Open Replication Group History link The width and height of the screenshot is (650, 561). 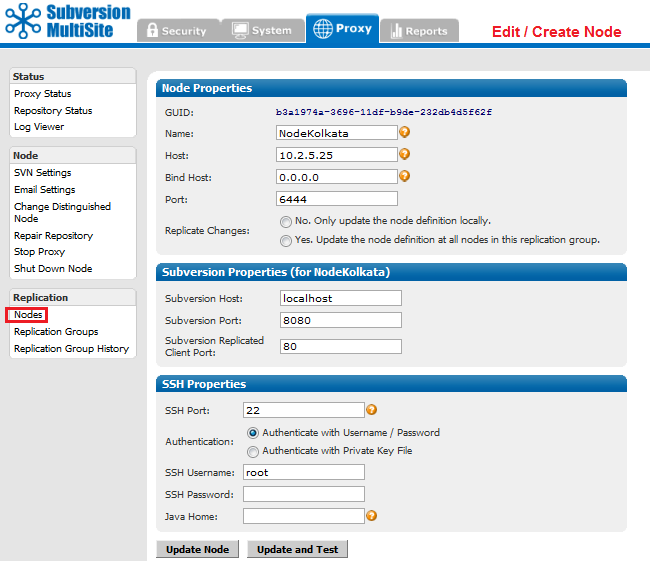(71, 349)
